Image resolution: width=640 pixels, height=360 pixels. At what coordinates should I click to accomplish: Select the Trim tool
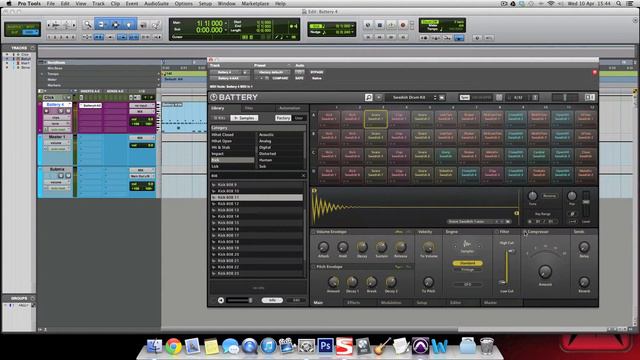[101, 25]
